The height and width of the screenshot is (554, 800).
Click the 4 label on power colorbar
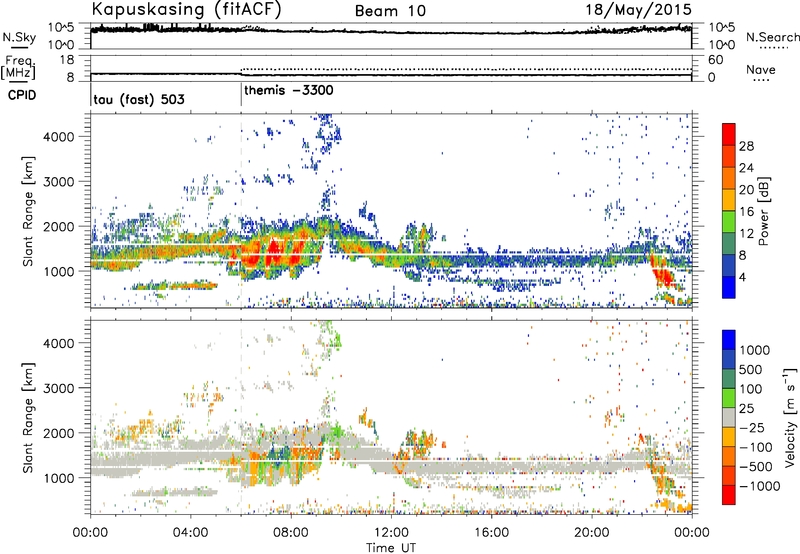742,277
